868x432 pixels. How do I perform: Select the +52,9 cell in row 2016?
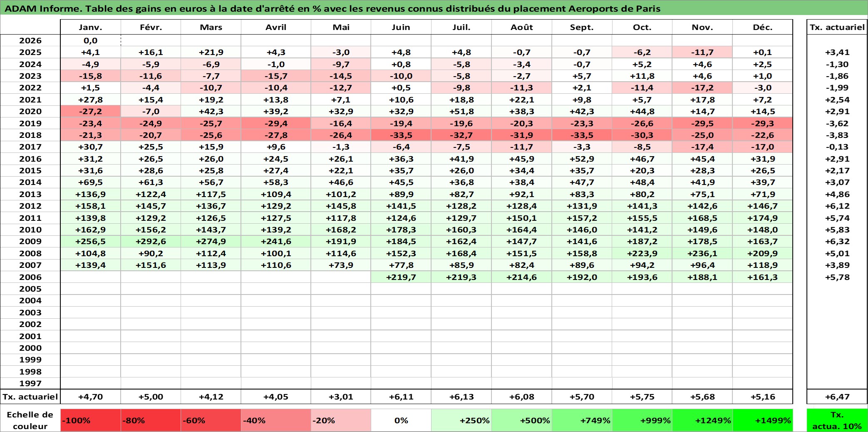tap(582, 159)
